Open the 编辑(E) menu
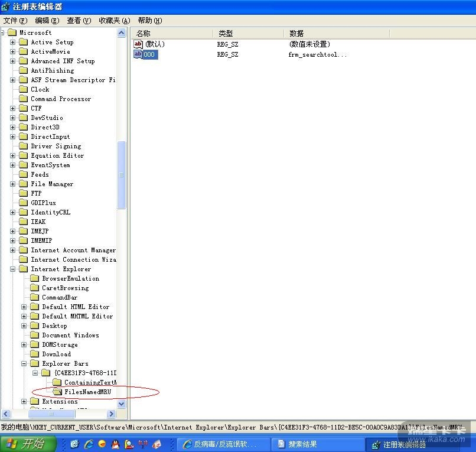 (47, 21)
